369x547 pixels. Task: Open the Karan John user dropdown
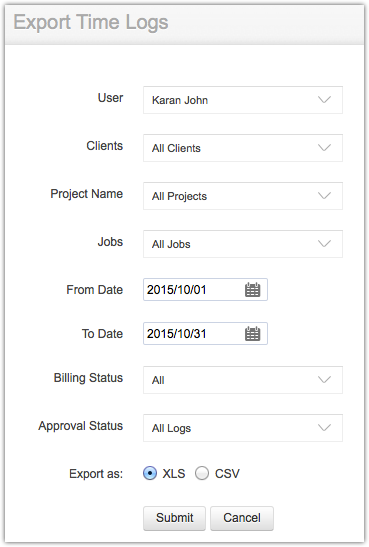[243, 100]
